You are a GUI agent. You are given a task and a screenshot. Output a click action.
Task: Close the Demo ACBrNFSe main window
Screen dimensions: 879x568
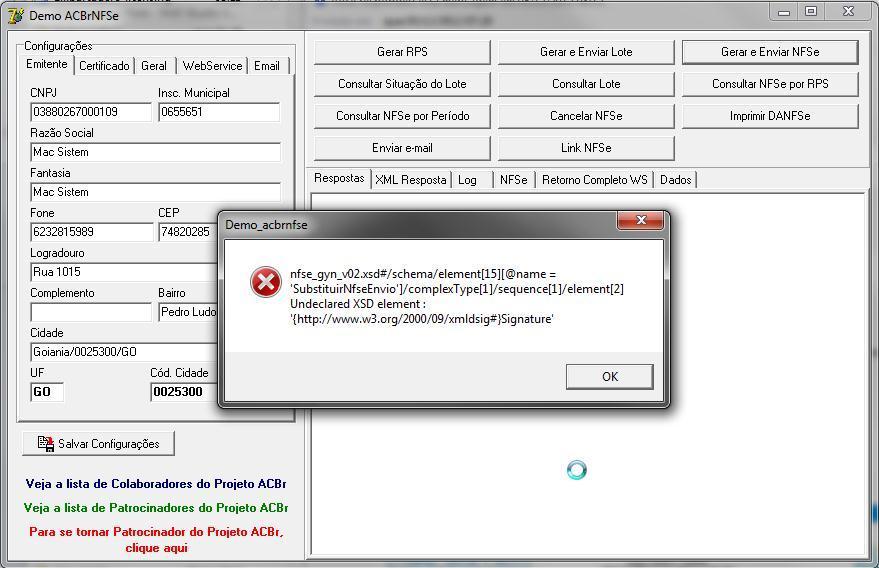[848, 11]
